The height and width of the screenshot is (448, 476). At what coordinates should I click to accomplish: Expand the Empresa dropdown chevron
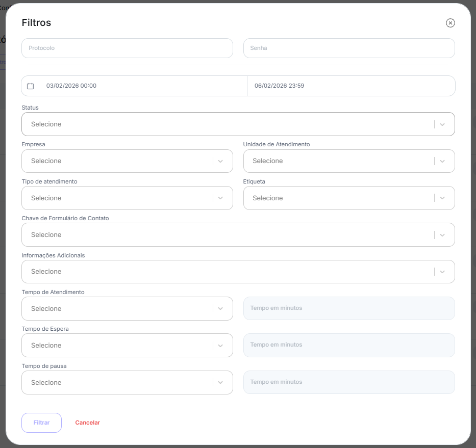pyautogui.click(x=220, y=161)
